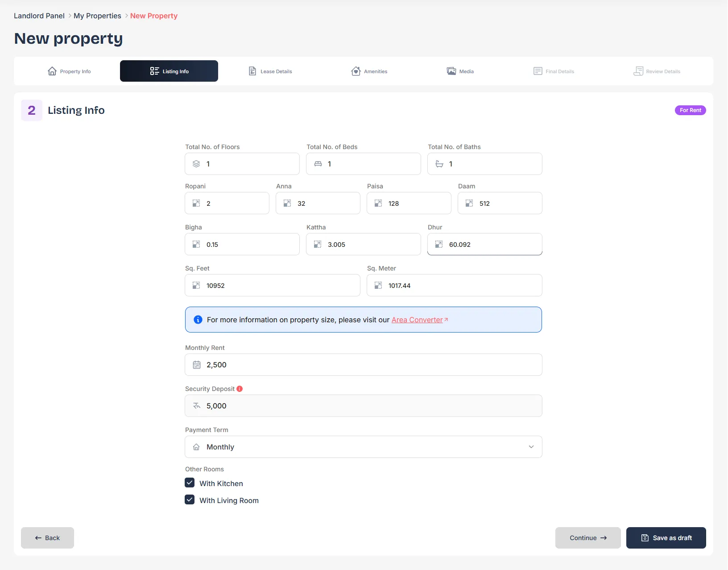Image resolution: width=728 pixels, height=570 pixels.
Task: Click the Final Details list icon
Action: pyautogui.click(x=538, y=71)
